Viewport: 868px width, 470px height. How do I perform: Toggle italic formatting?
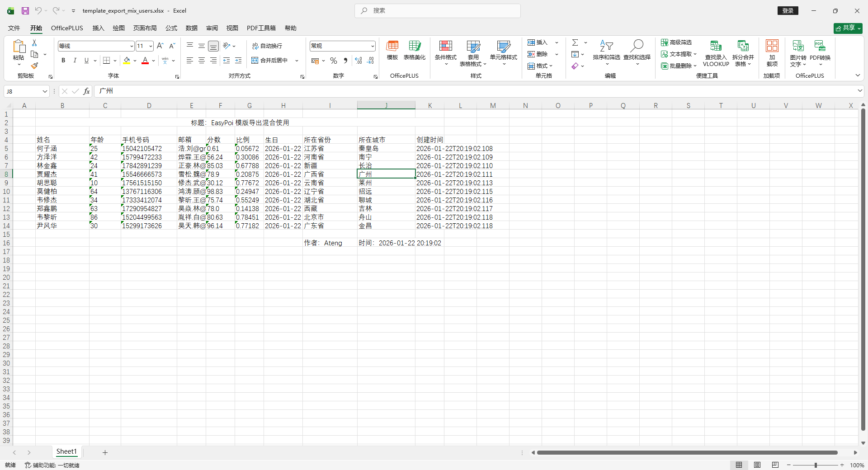[x=75, y=61]
